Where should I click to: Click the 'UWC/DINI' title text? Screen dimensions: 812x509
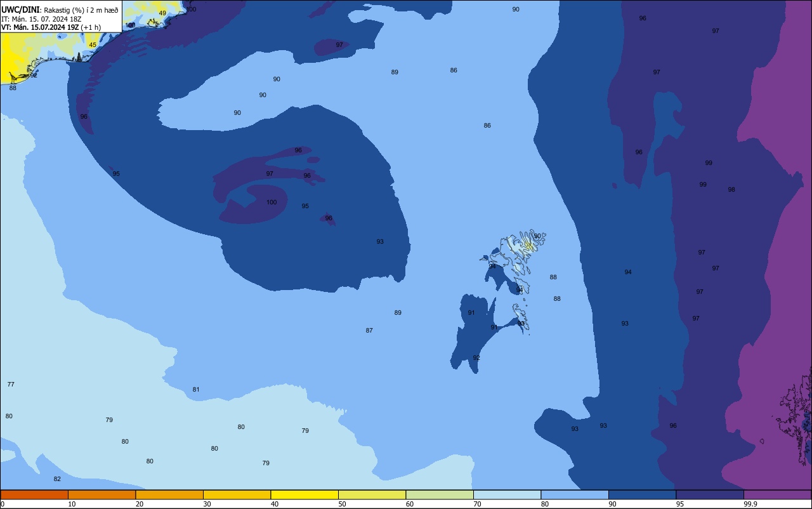point(21,10)
